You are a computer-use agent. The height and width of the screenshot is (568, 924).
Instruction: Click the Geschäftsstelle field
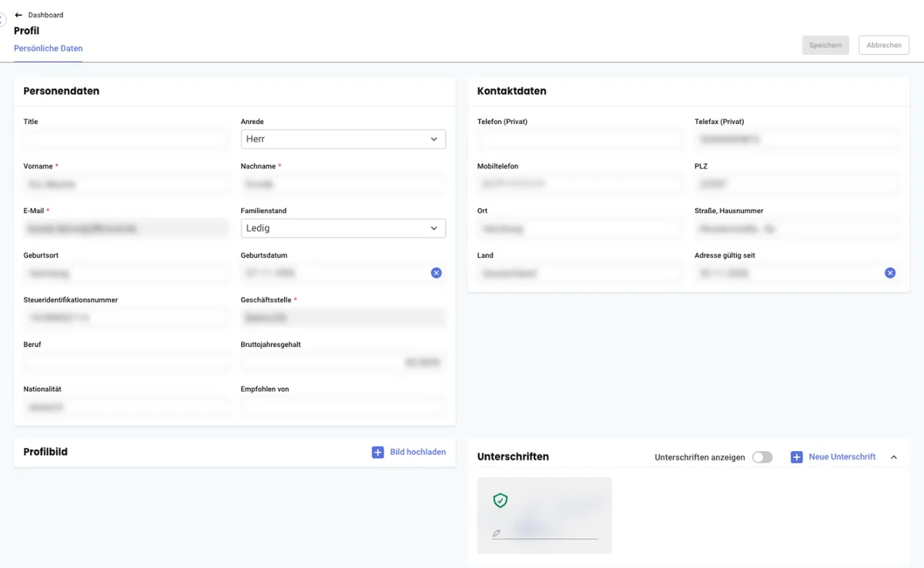click(343, 317)
